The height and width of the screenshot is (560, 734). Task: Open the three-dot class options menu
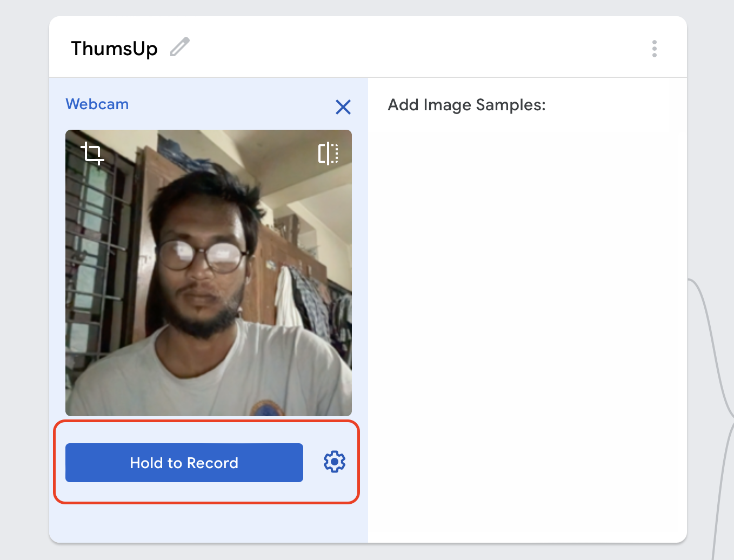point(654,49)
